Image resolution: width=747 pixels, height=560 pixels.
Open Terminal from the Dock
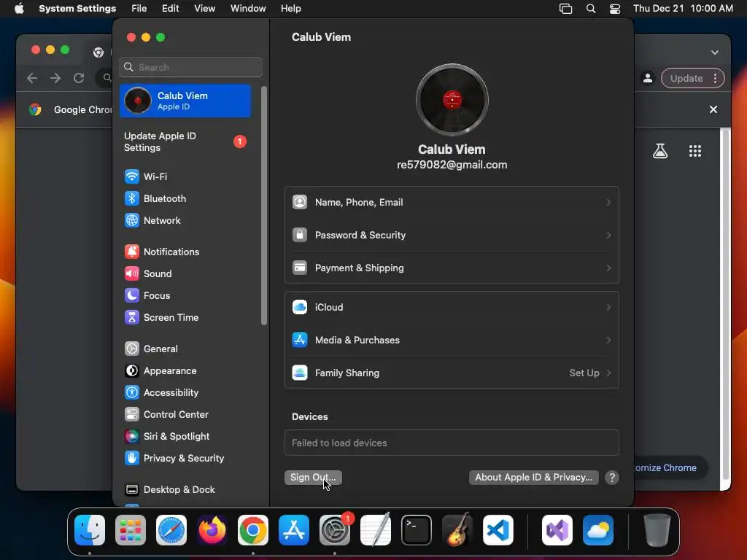(x=417, y=530)
